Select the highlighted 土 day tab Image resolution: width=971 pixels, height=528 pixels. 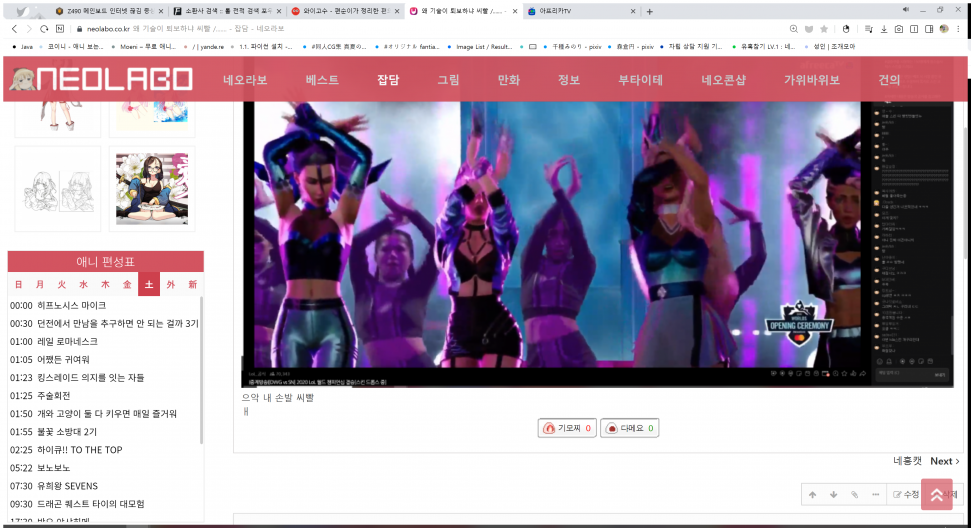click(149, 284)
